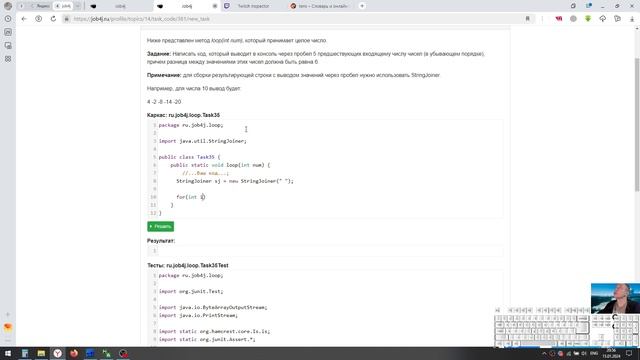Expand hidden system tray icons chevron
The height and width of the screenshot is (360, 640).
[544, 353]
